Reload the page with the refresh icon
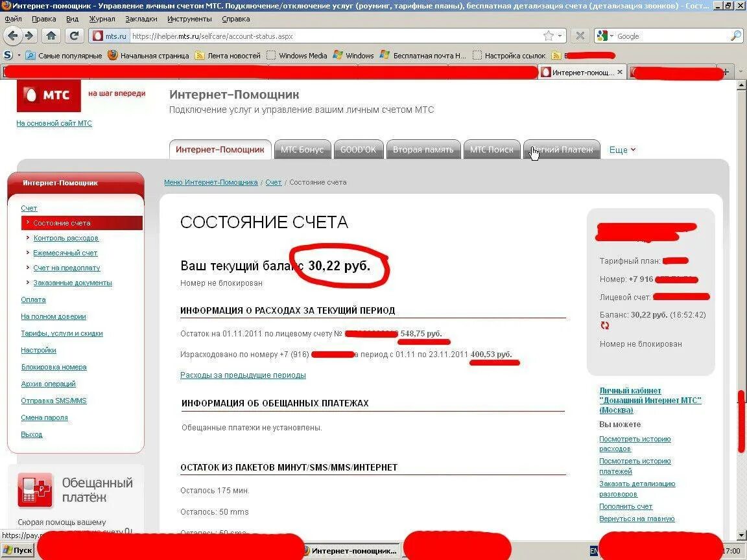This screenshot has height=560, width=747. click(74, 36)
